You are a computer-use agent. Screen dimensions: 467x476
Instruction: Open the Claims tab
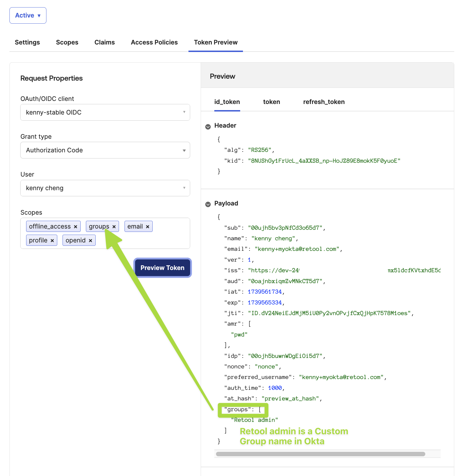[x=105, y=42]
